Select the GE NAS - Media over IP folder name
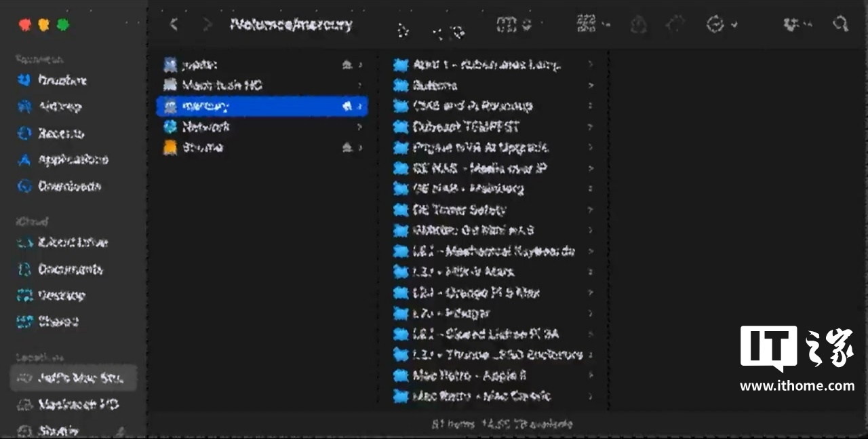The image size is (868, 439). click(x=480, y=168)
